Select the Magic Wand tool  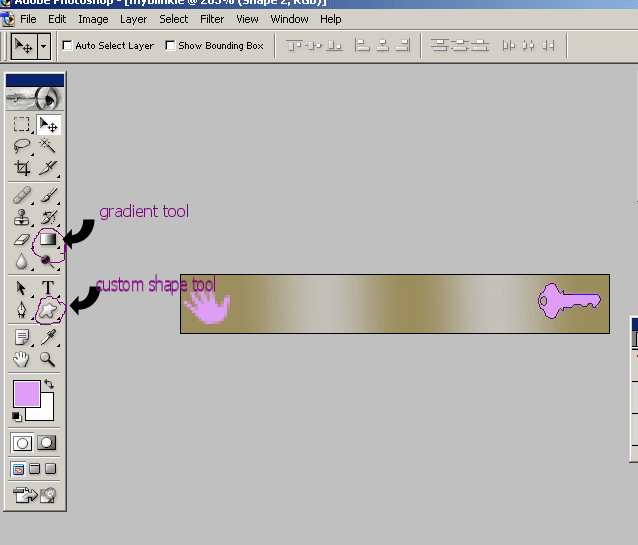tap(48, 146)
